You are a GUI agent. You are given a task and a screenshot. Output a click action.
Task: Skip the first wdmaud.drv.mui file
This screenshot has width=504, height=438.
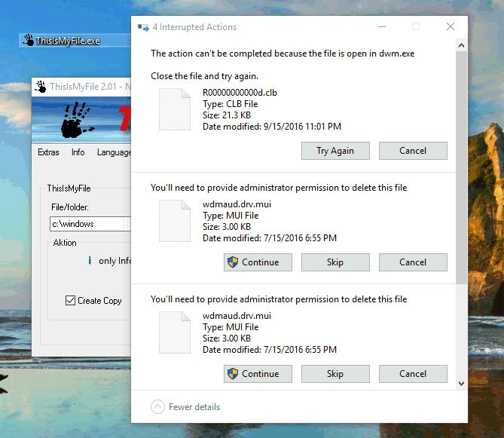point(335,262)
